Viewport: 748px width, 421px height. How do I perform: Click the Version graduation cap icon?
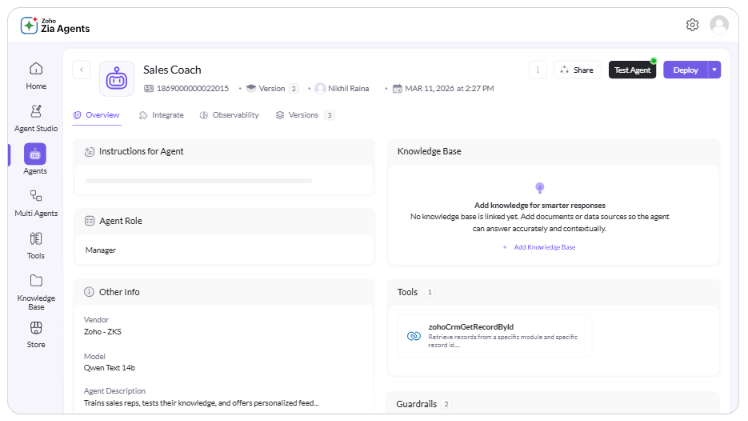click(x=251, y=88)
